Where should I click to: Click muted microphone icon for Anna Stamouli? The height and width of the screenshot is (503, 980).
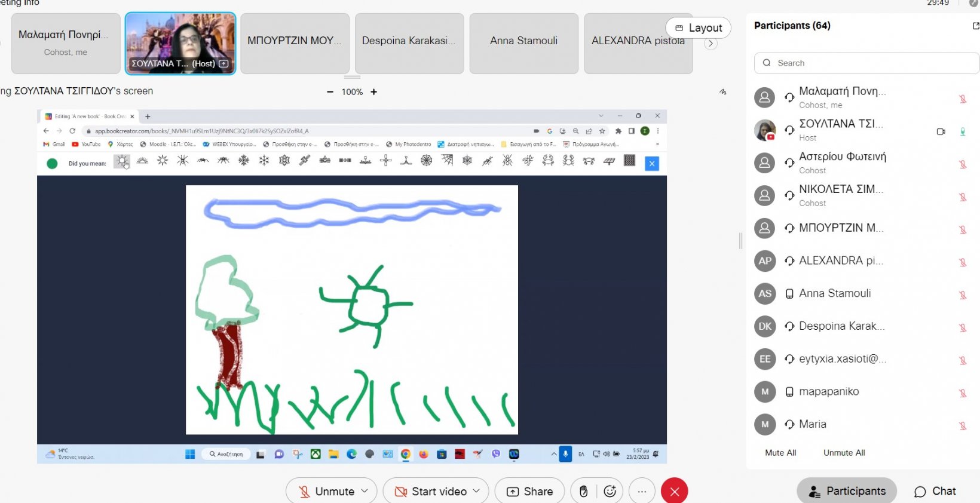click(x=963, y=295)
